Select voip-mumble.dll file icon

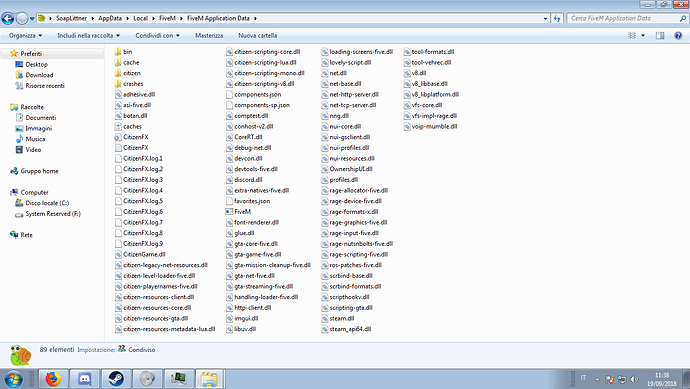tap(407, 126)
